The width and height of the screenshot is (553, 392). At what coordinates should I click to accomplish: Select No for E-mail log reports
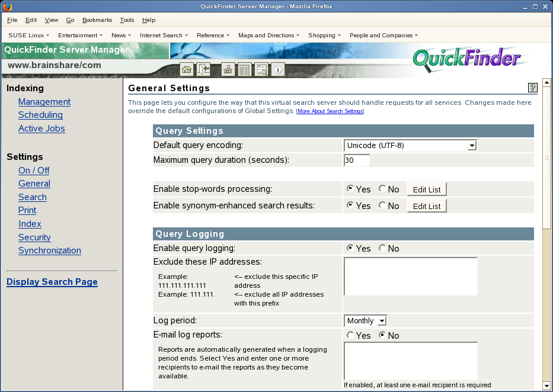pos(382,335)
